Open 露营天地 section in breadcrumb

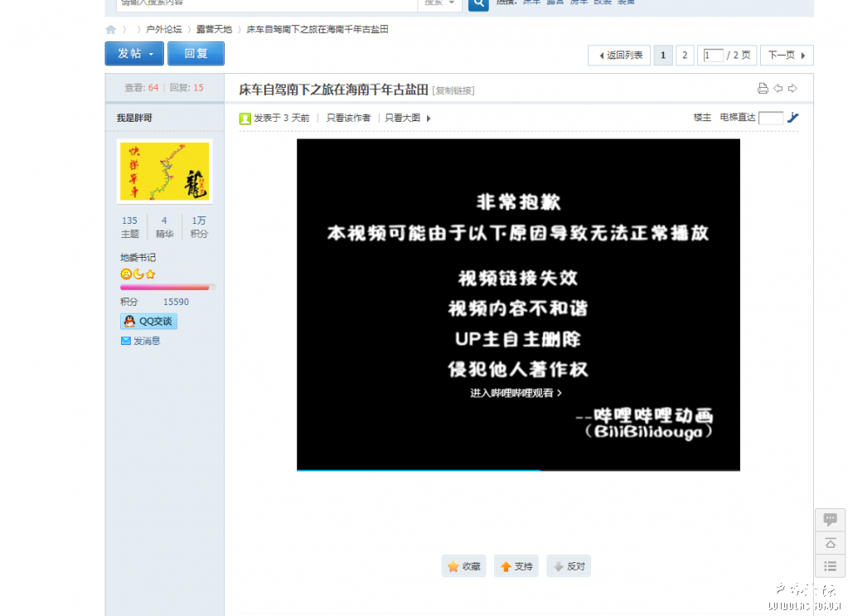point(214,29)
